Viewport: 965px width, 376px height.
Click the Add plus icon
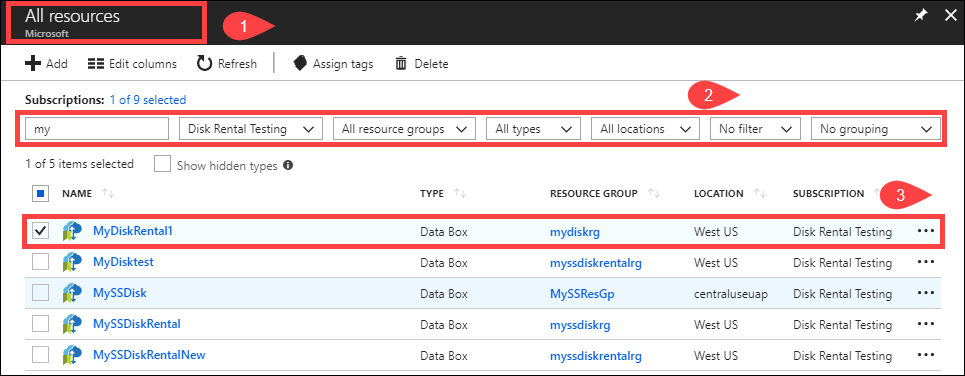[x=33, y=63]
